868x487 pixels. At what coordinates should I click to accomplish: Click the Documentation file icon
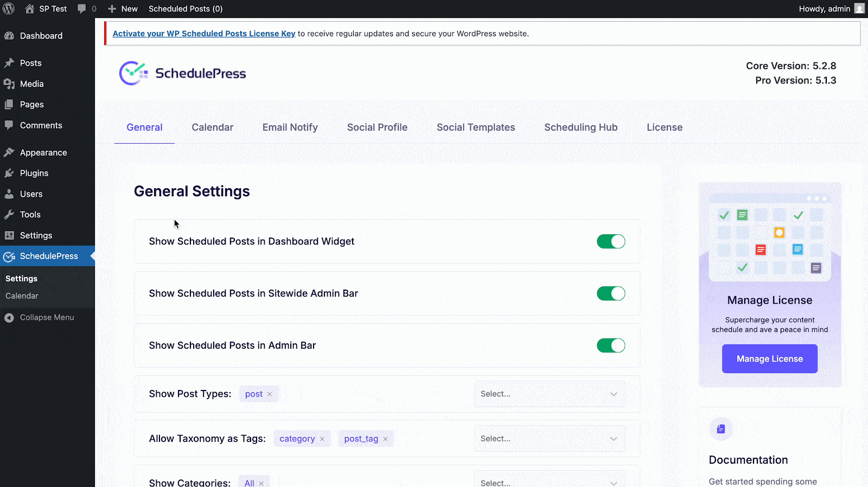(721, 429)
